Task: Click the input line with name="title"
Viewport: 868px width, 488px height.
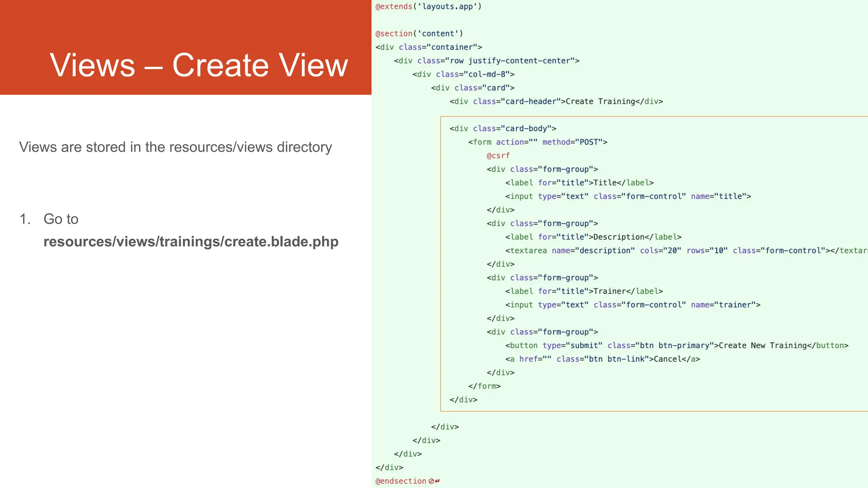Action: pyautogui.click(x=628, y=196)
